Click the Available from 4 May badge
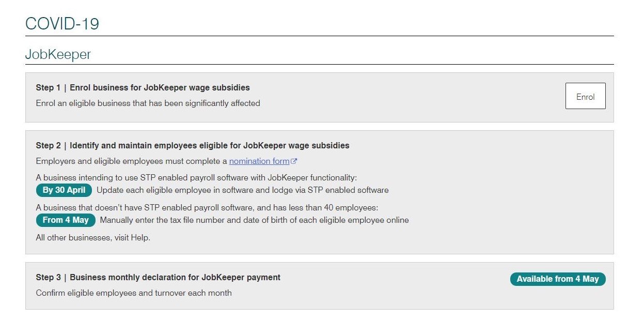The height and width of the screenshot is (335, 644). point(558,279)
